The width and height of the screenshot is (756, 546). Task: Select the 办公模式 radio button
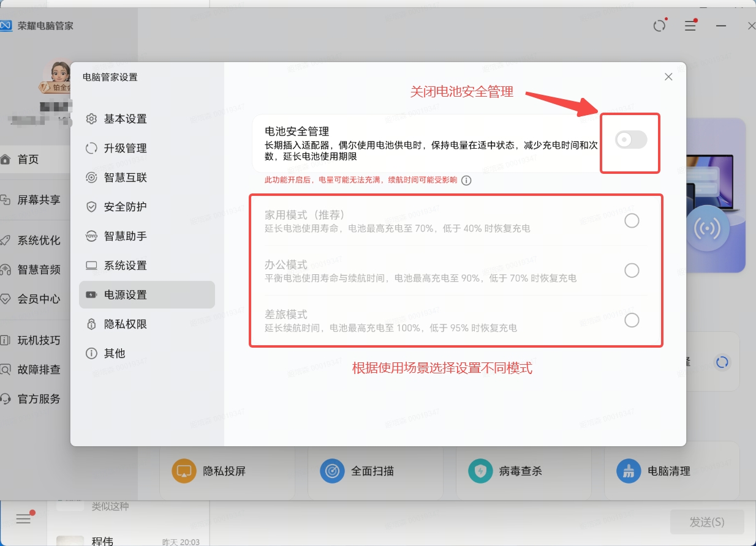[x=632, y=270]
